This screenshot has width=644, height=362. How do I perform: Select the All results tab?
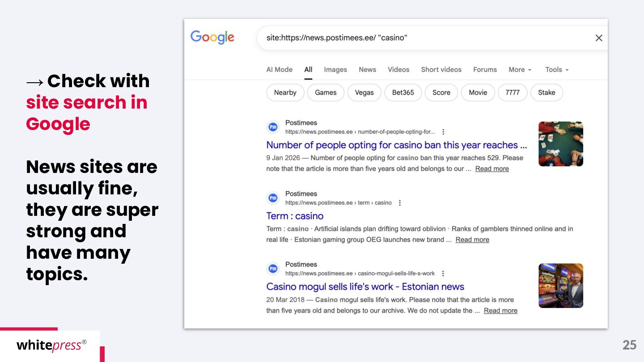pos(309,70)
